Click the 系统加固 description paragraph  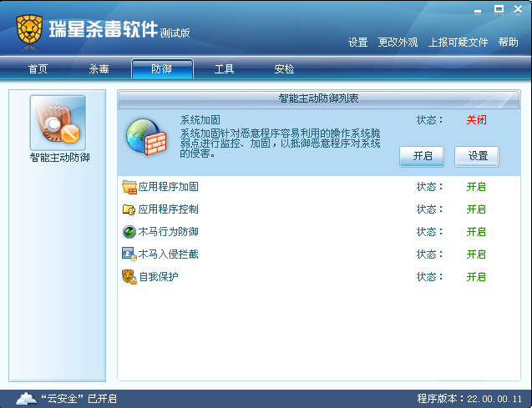[281, 144]
